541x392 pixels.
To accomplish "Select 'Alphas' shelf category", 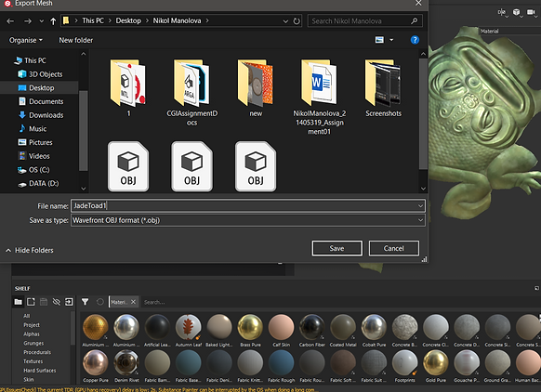I will click(32, 334).
